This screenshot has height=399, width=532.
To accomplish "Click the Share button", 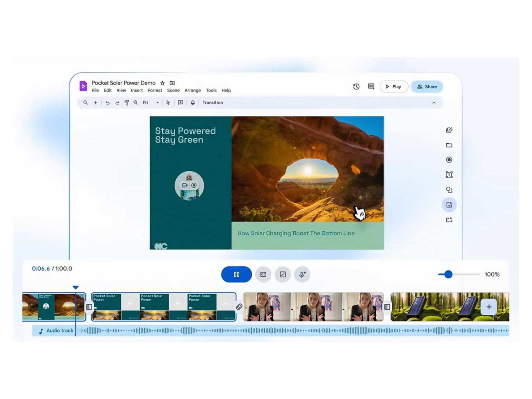I will (x=427, y=87).
